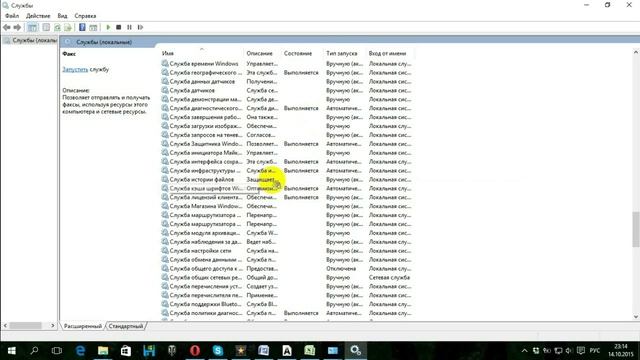Select the Служба лицензий клиента row
The height and width of the screenshot is (360, 640).
tap(287, 197)
